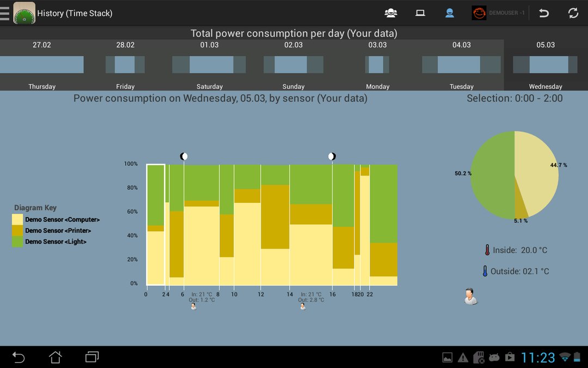Click the undo back arrow in toolbar

click(x=544, y=13)
